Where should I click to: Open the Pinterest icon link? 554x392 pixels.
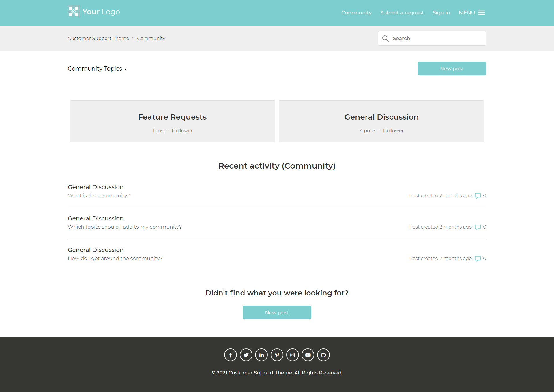277,355
